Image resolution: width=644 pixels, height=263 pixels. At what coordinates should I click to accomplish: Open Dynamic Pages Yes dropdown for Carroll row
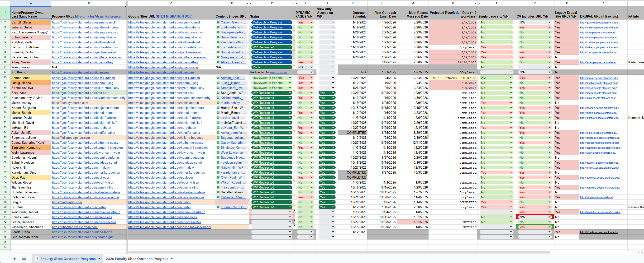(x=311, y=23)
